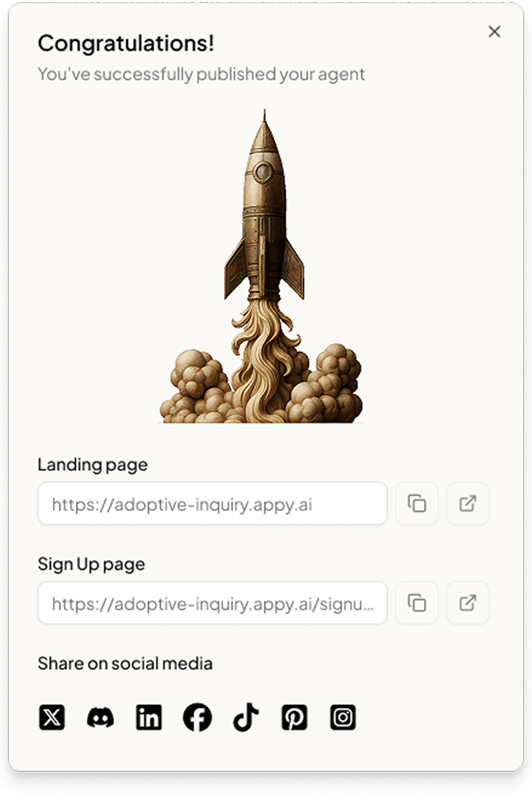Viewport: 532px width, 798px height.
Task: Copy the Sign Up page URL
Action: (x=416, y=603)
